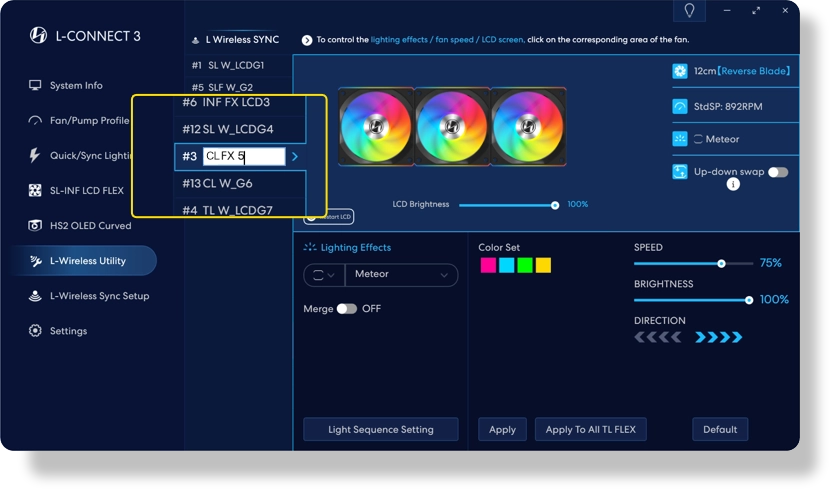Click Apply To All TL FLEX
The image size is (831, 491).
pyautogui.click(x=590, y=429)
